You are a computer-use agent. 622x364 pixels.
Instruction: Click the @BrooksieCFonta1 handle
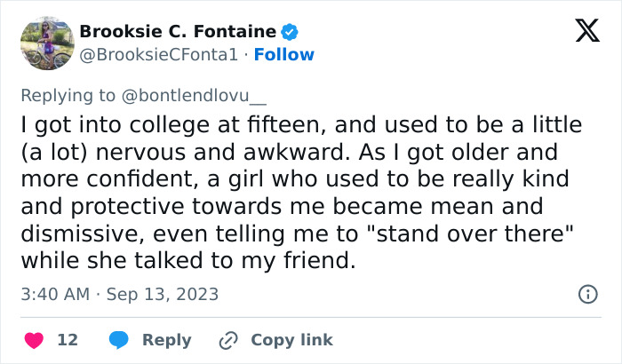point(158,54)
